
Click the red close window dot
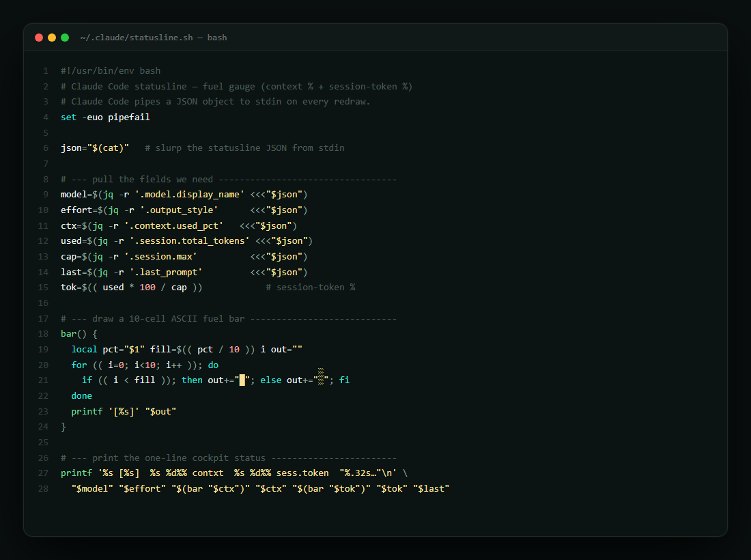tap(40, 38)
